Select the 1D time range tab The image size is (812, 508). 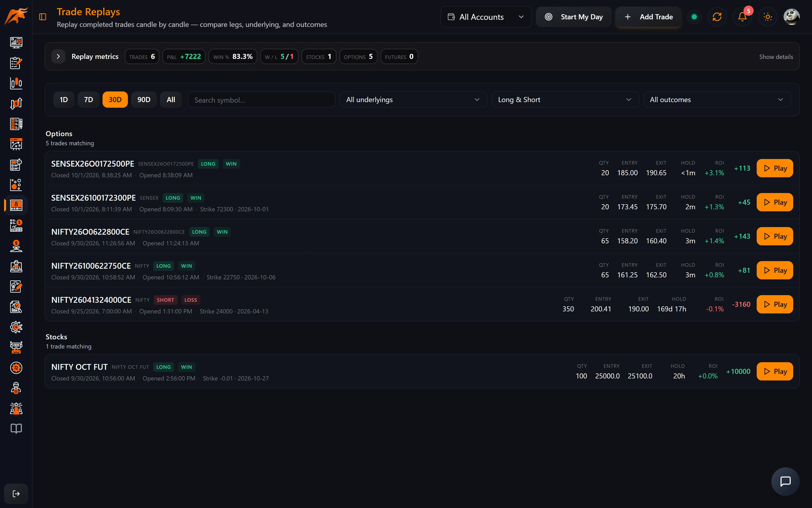64,100
